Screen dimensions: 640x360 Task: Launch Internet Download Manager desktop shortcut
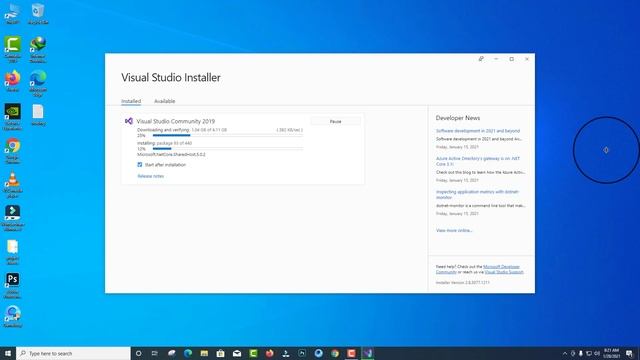(38, 49)
